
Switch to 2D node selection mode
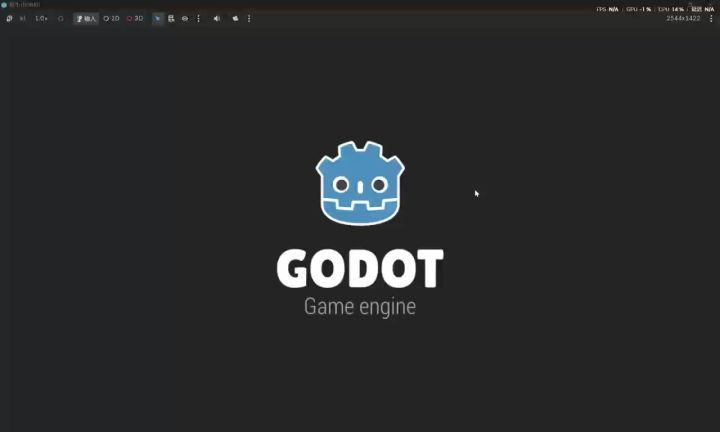[x=111, y=18]
